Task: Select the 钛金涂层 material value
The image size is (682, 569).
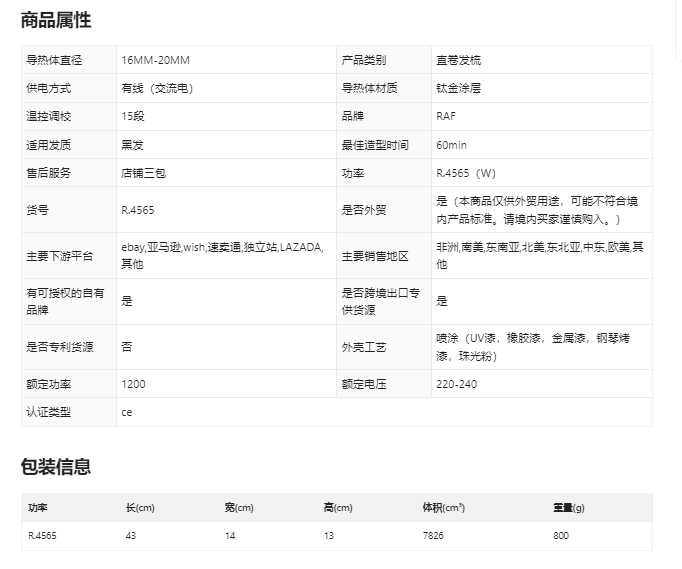Action: click(459, 88)
